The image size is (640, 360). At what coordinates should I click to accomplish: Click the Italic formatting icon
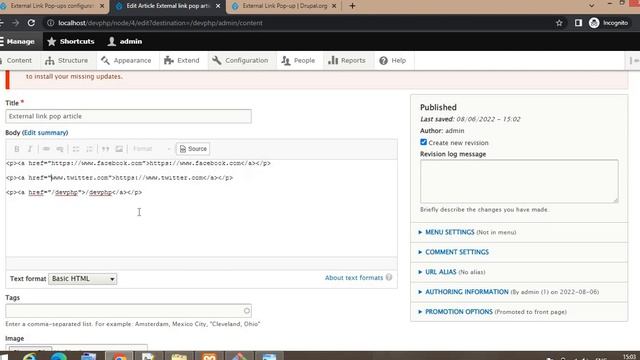pyautogui.click(x=30, y=149)
